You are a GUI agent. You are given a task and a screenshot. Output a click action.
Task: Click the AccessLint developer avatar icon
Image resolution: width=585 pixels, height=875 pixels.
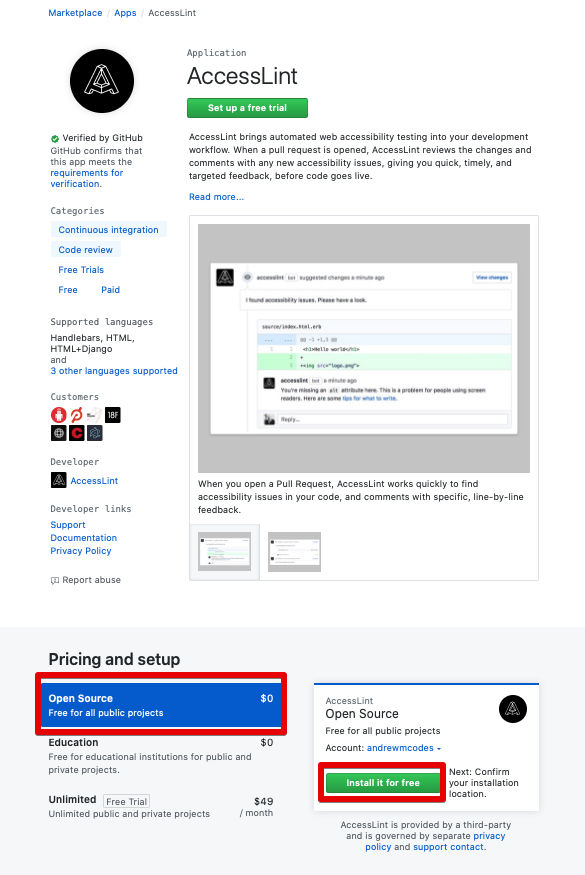[59, 480]
